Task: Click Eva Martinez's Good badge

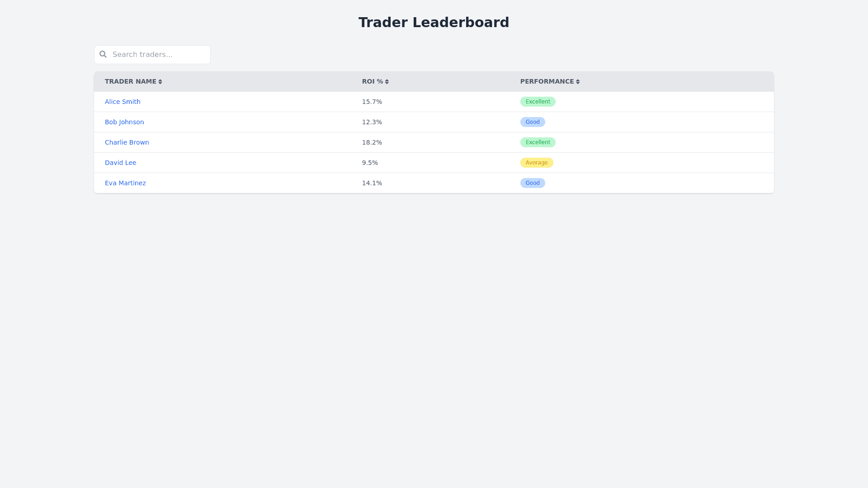Action: [532, 183]
